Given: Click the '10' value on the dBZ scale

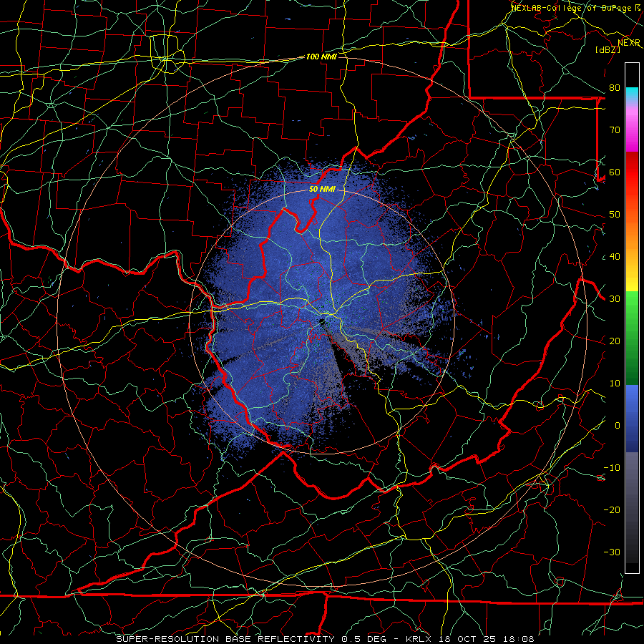Looking at the screenshot, I should 615,384.
